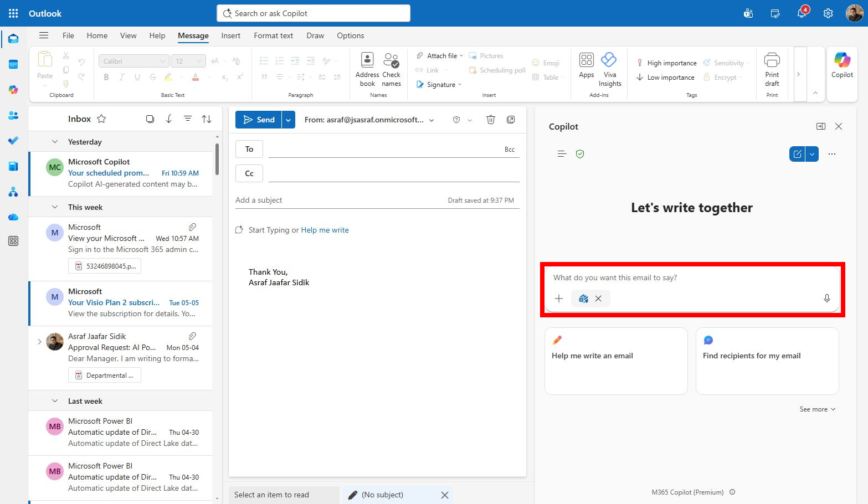Switch to Home tab
Viewport: 868px width, 504px height.
point(97,35)
